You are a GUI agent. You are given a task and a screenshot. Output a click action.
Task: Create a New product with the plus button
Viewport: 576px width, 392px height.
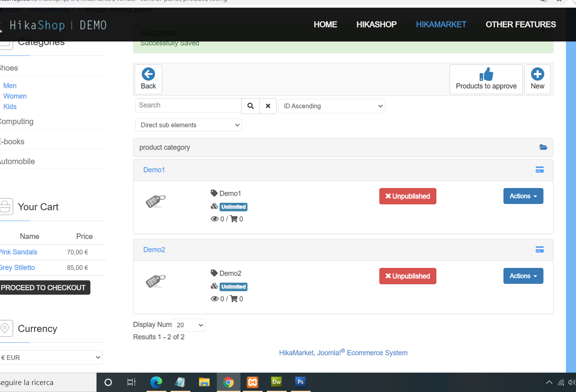537,79
